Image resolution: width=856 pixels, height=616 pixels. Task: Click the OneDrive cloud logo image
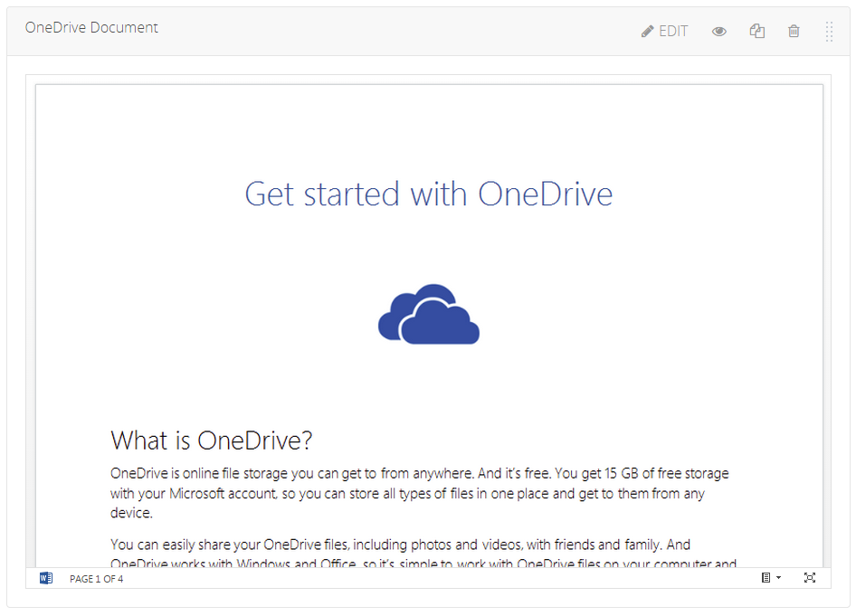coord(429,314)
